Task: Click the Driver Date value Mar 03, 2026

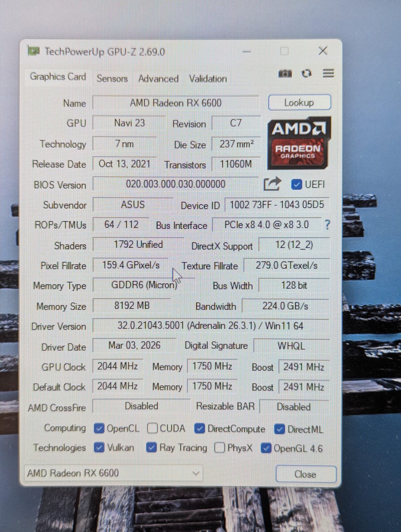Action: pos(135,345)
